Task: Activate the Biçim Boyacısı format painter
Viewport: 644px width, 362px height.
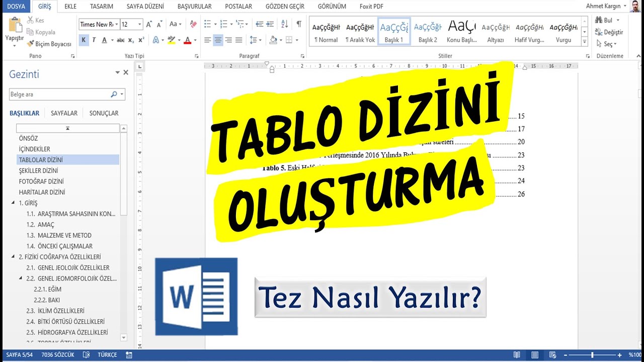Action: pyautogui.click(x=49, y=44)
